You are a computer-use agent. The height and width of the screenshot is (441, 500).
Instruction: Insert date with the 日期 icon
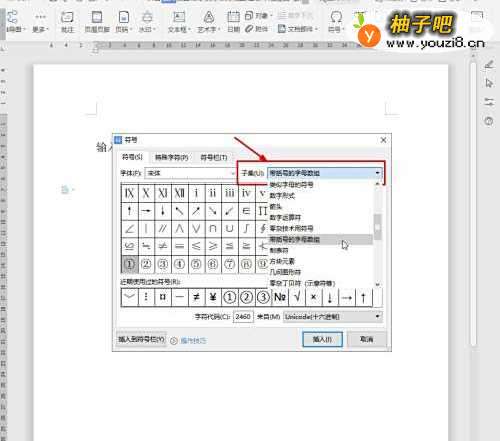pyautogui.click(x=233, y=22)
